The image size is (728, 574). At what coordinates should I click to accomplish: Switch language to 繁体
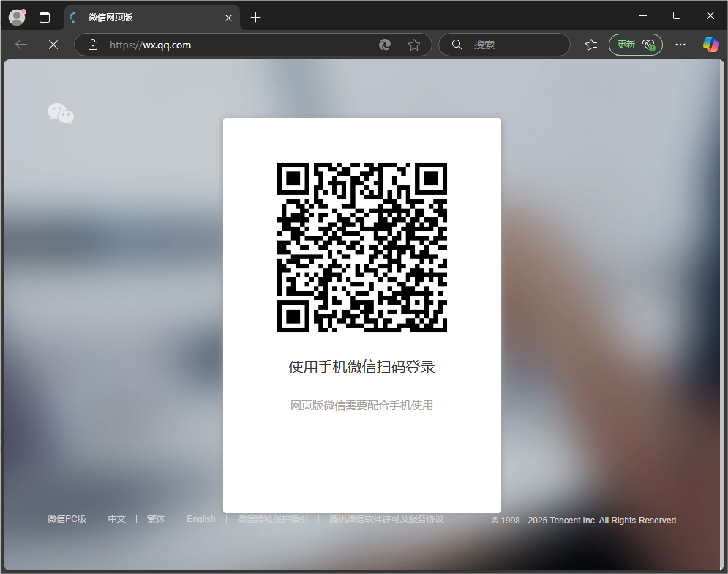[156, 519]
